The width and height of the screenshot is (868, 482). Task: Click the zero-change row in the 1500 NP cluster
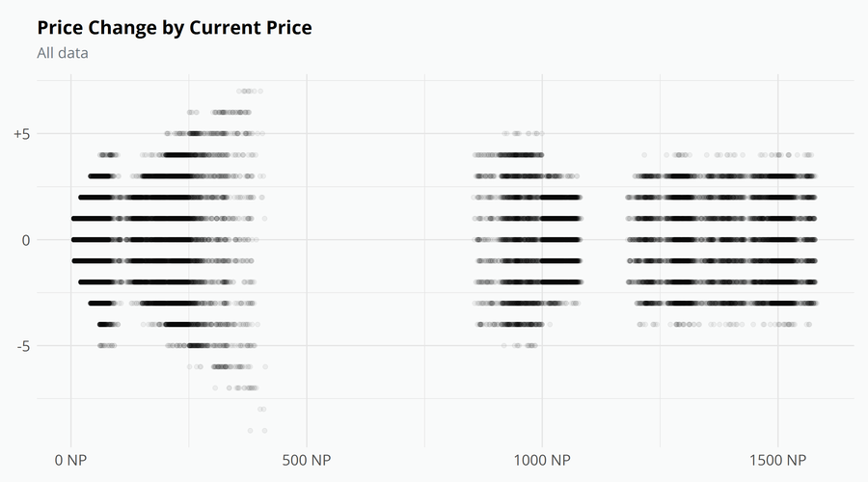click(721, 240)
